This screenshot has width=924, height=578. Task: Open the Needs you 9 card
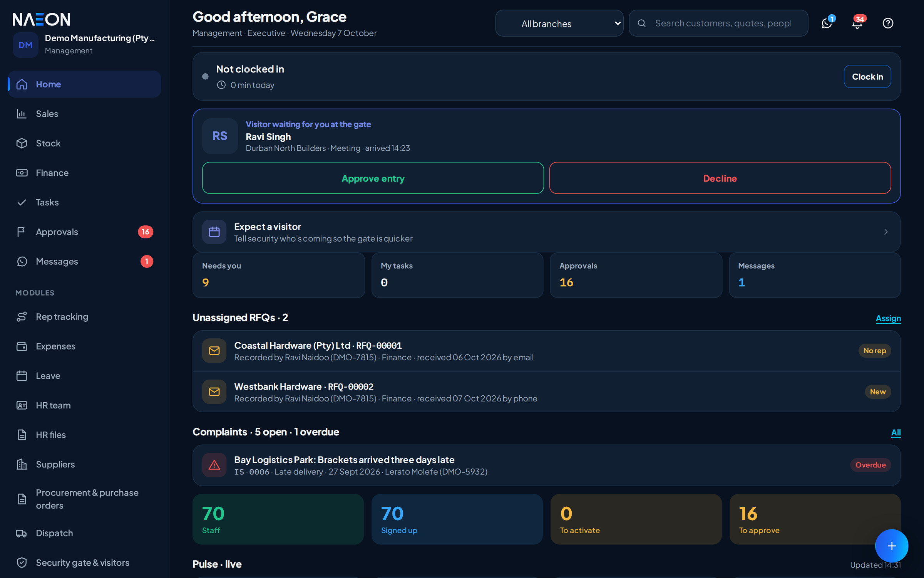point(278,275)
